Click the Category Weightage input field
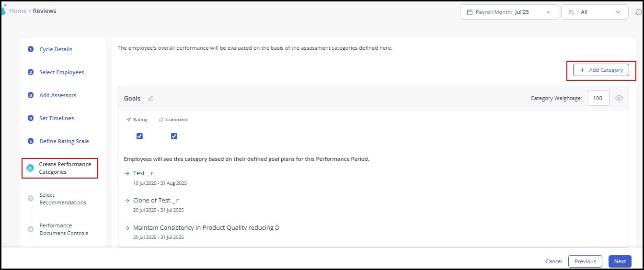Image resolution: width=644 pixels, height=270 pixels. click(598, 98)
